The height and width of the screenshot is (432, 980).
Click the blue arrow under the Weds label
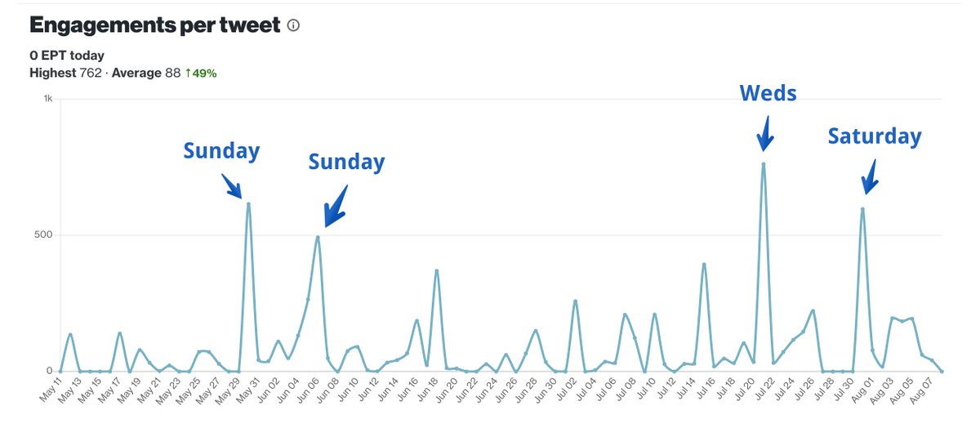click(x=765, y=133)
